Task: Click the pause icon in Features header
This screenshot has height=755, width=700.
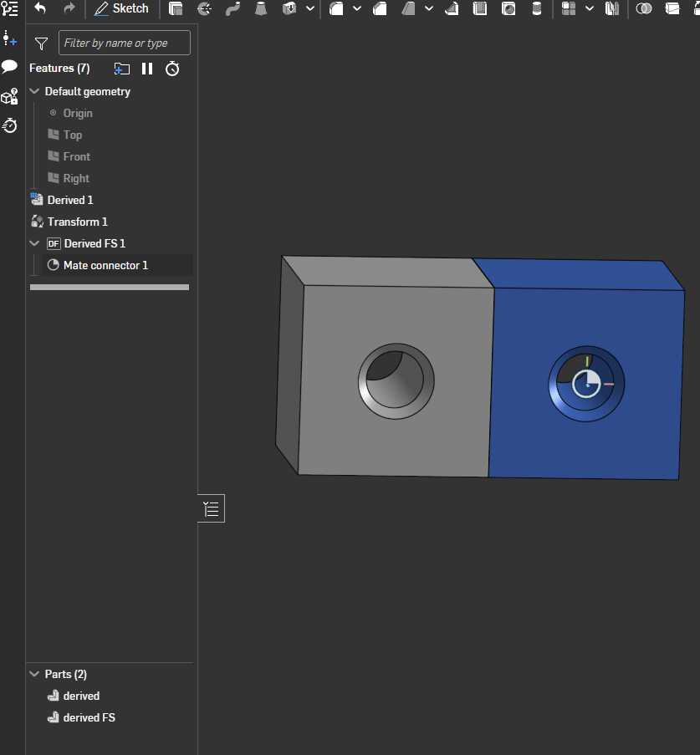Action: (147, 69)
